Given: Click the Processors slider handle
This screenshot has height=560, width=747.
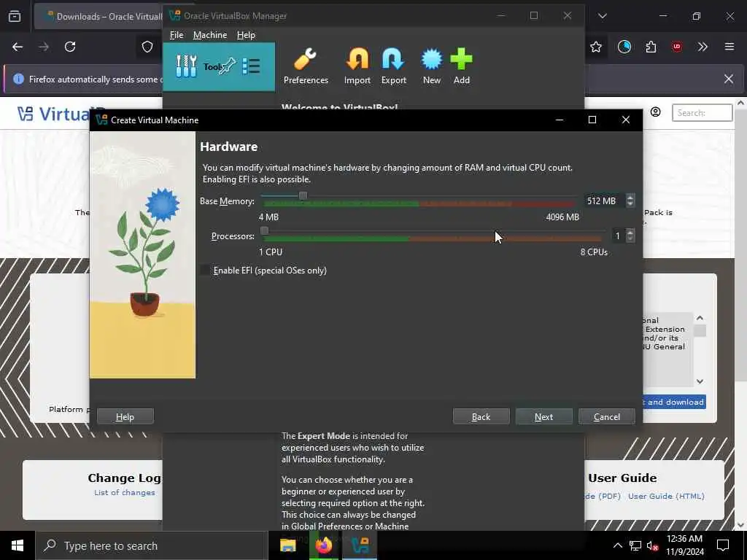Looking at the screenshot, I should coord(264,230).
